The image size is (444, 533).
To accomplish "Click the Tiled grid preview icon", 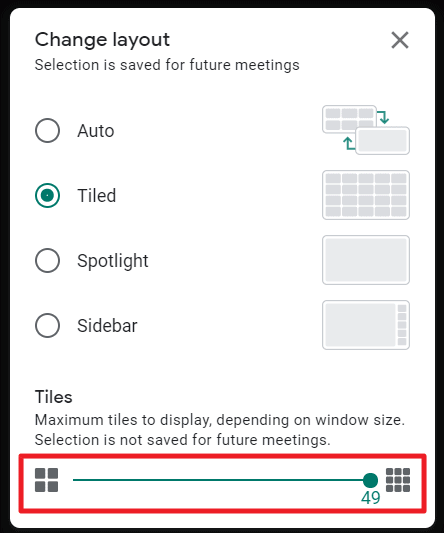I will pos(366,195).
